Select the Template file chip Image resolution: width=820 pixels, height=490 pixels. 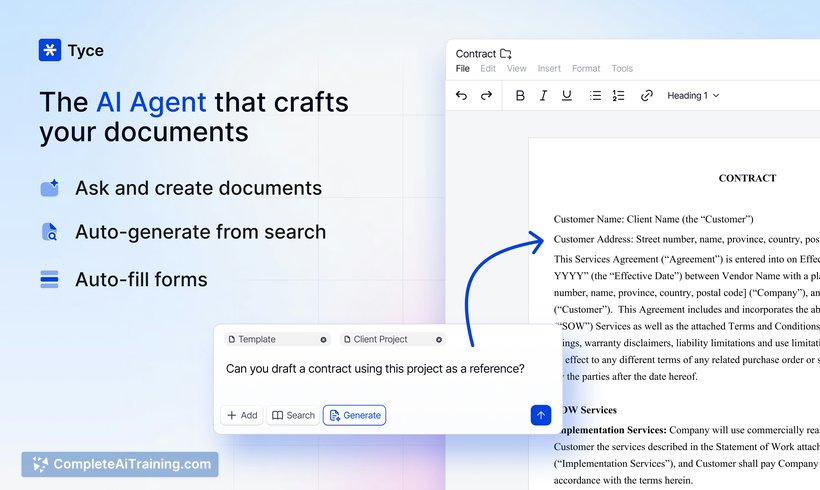278,339
